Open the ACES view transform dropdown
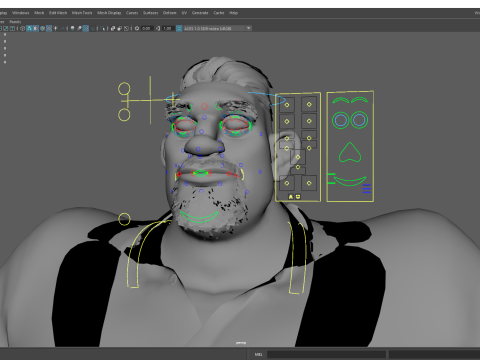The image size is (480, 360). tap(217, 28)
